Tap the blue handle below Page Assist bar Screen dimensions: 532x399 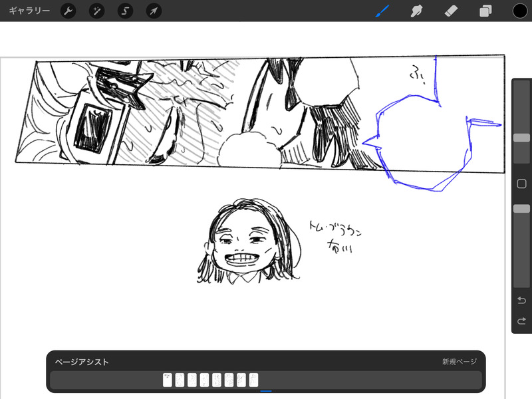point(266,391)
